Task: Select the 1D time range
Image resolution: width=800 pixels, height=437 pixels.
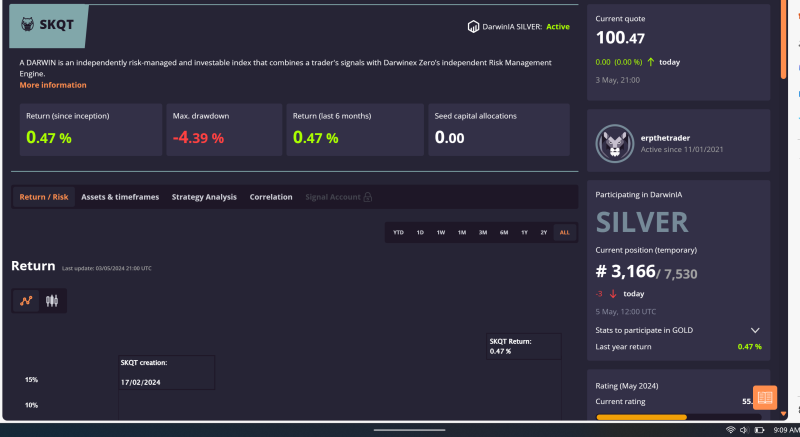Action: pyautogui.click(x=420, y=233)
